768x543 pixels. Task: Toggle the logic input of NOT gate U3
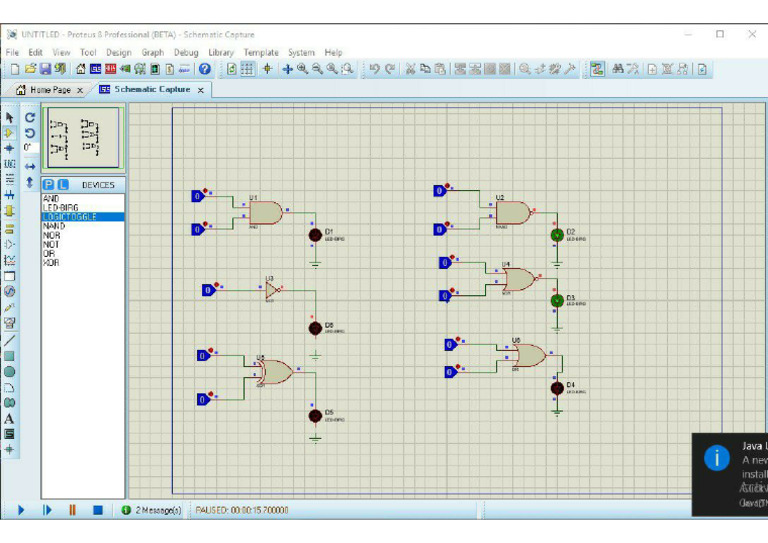click(208, 290)
